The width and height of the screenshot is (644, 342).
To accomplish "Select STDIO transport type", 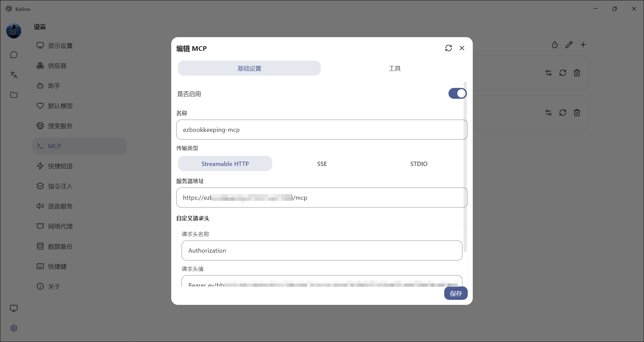I will 419,164.
